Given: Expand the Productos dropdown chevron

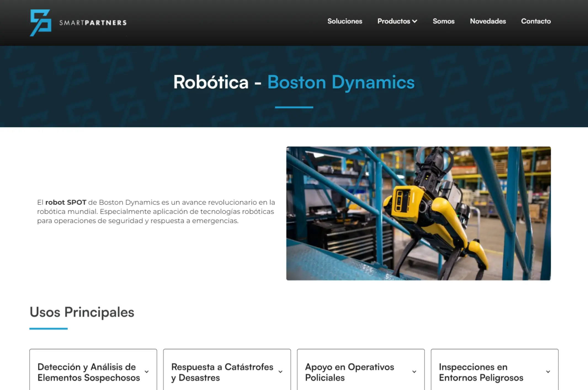Looking at the screenshot, I should (414, 22).
